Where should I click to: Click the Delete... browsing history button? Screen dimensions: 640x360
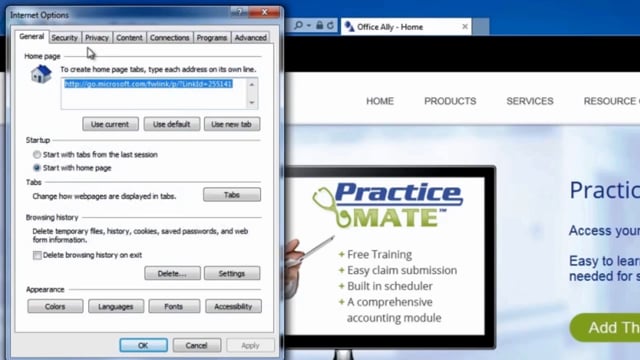tap(172, 273)
